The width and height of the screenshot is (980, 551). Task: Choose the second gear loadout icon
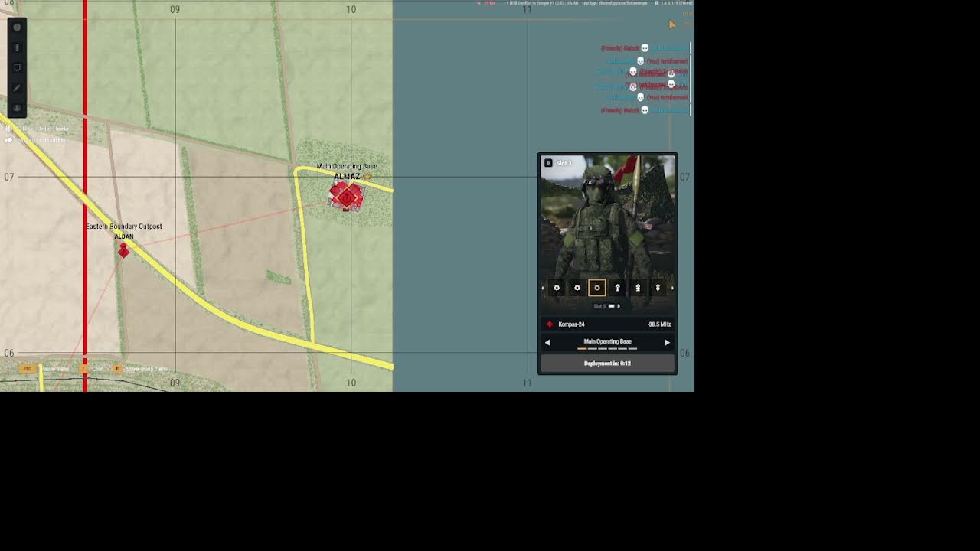click(577, 288)
